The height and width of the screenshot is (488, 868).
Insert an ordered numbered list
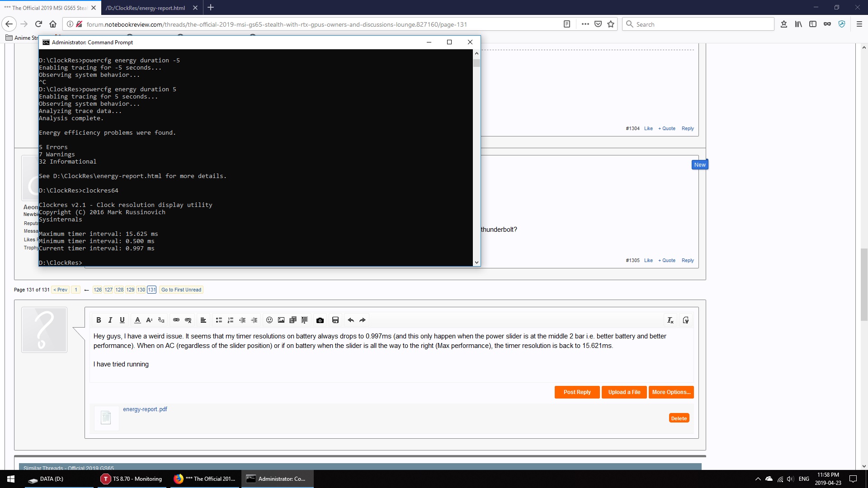(231, 320)
